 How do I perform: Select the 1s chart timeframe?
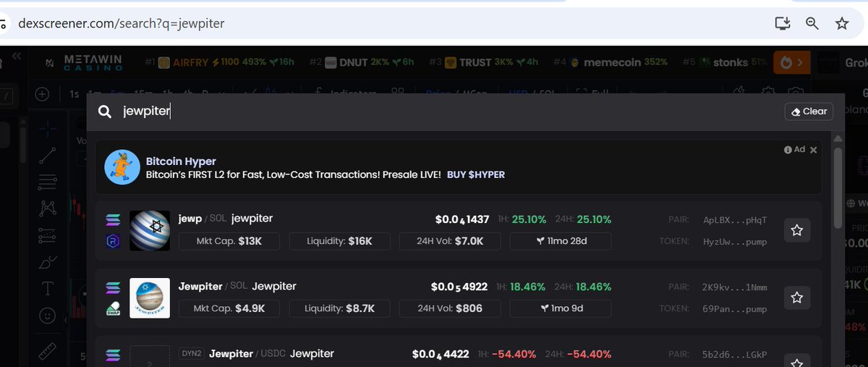pyautogui.click(x=74, y=93)
